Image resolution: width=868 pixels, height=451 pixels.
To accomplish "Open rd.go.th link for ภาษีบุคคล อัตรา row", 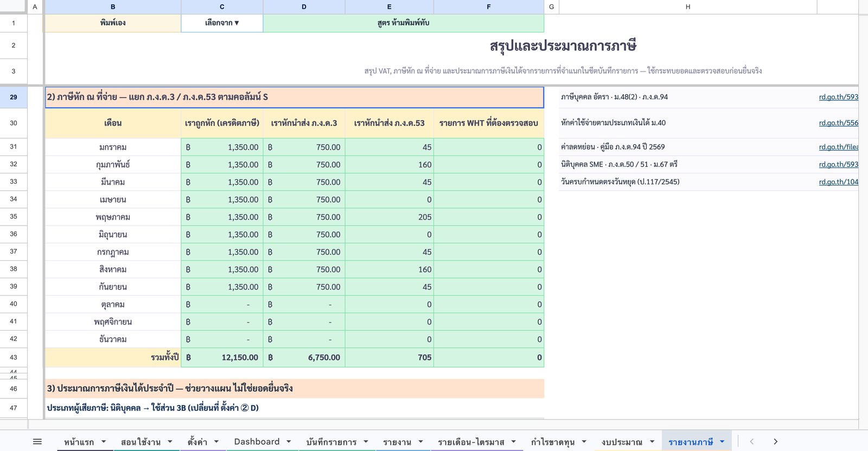I will click(838, 97).
